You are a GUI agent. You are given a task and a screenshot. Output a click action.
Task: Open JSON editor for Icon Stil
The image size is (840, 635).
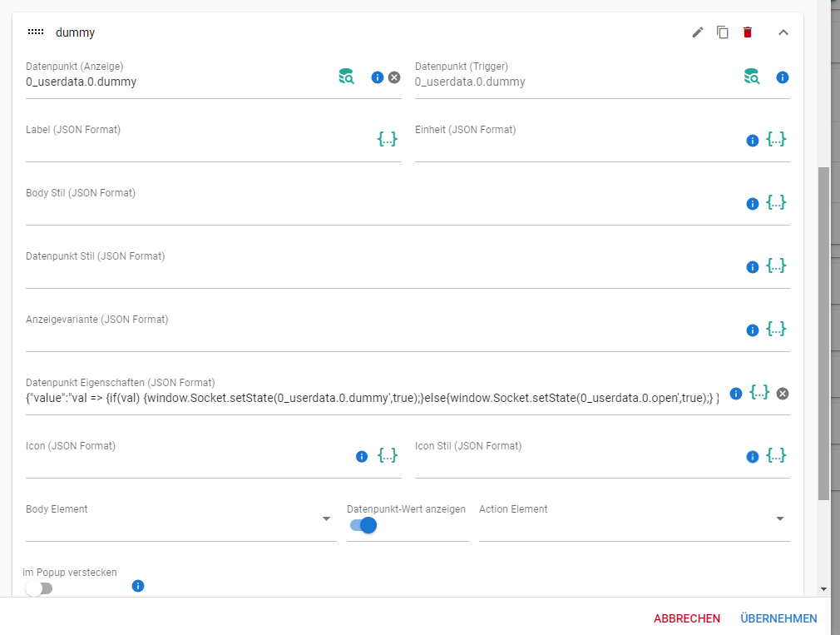click(x=776, y=455)
